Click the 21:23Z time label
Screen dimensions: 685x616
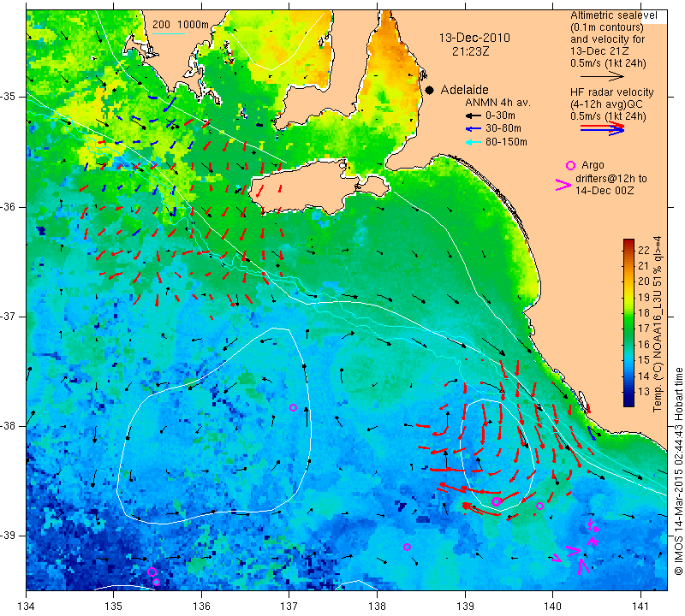pyautogui.click(x=470, y=51)
